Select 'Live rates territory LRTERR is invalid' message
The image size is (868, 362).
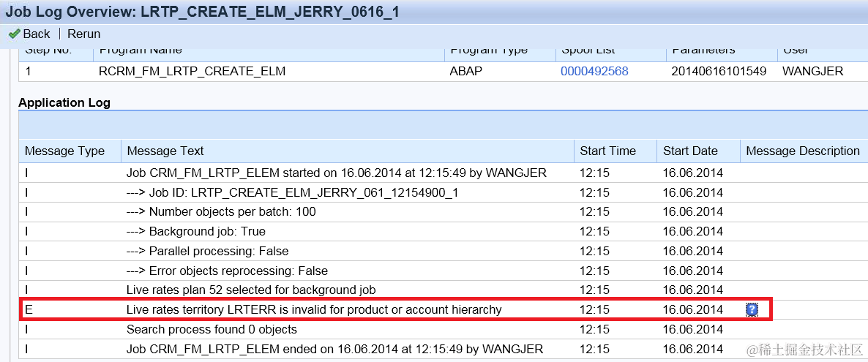[x=314, y=310]
